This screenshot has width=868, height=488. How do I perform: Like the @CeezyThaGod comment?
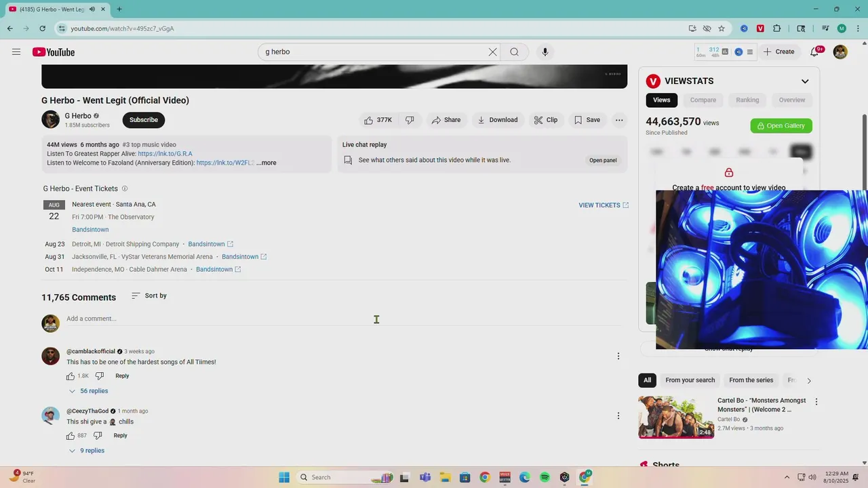tap(71, 436)
